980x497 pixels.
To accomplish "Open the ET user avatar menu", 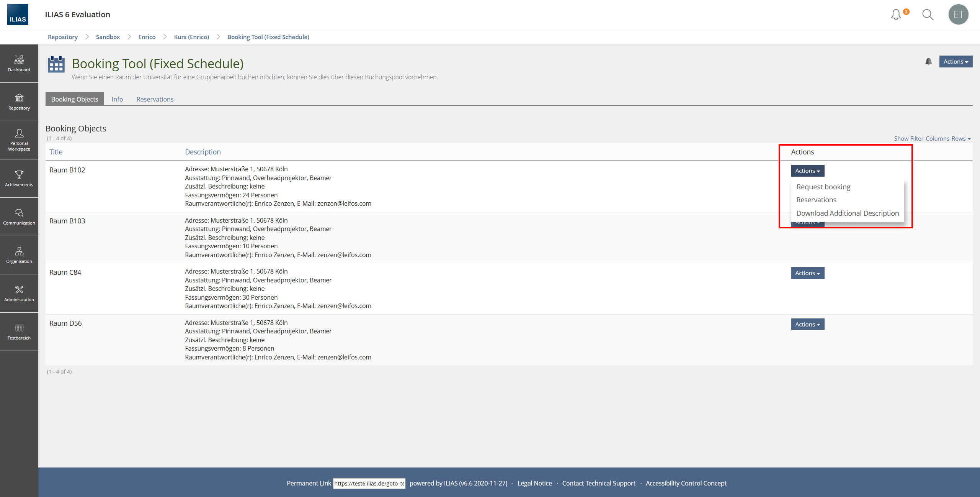I will [x=958, y=15].
